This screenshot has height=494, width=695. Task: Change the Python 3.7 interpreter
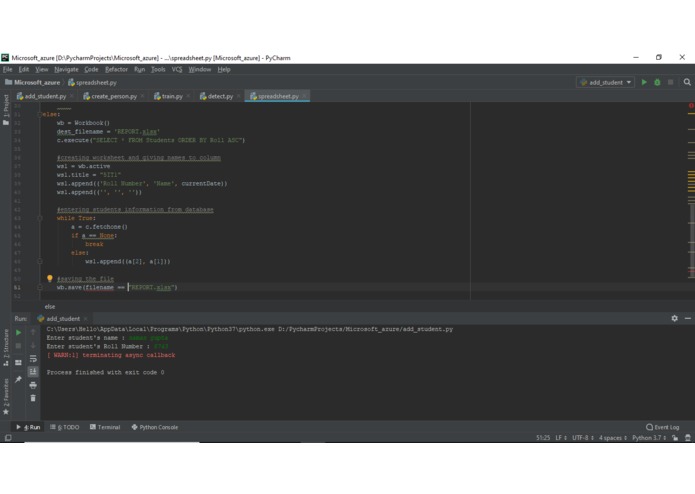pyautogui.click(x=649, y=438)
